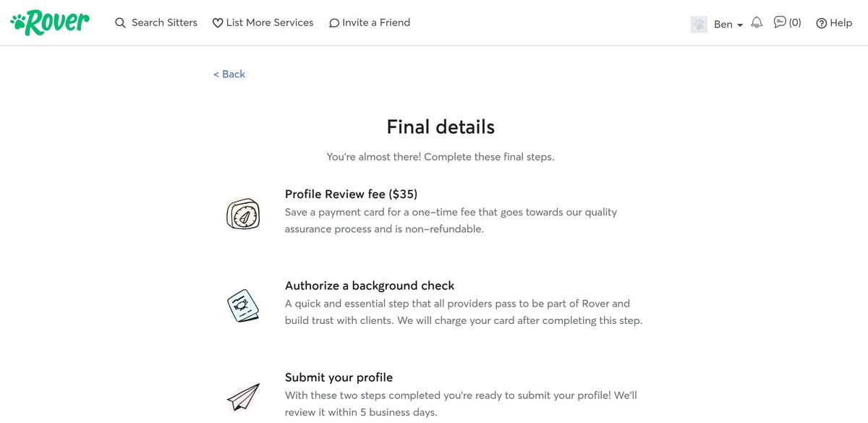Open the account menu chevron arrow
This screenshot has height=423, width=868.
pos(739,25)
